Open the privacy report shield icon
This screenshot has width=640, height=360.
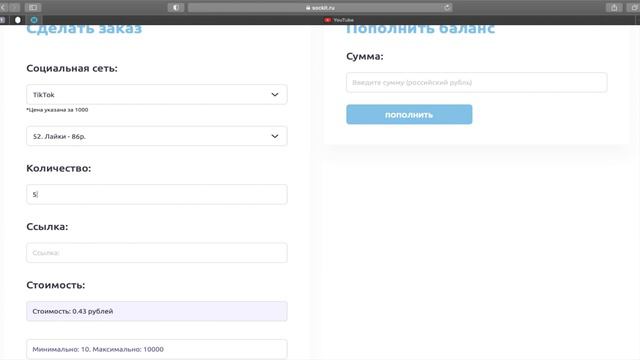(x=176, y=7)
